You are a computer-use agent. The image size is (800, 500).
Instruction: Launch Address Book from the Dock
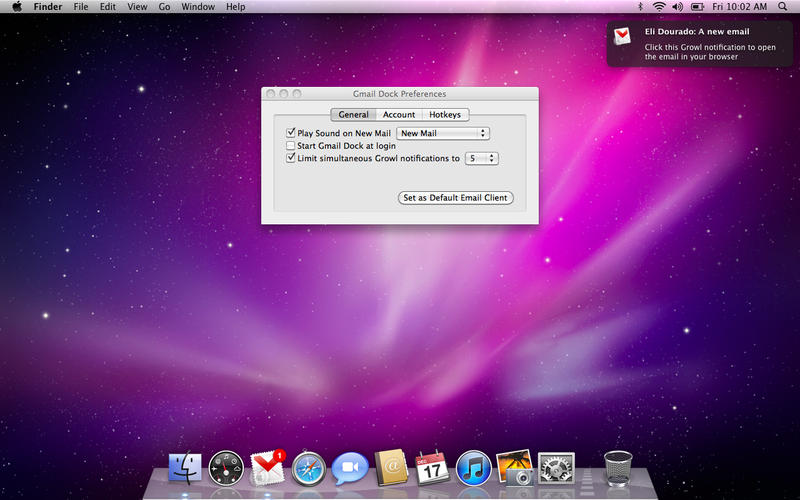[x=391, y=467]
